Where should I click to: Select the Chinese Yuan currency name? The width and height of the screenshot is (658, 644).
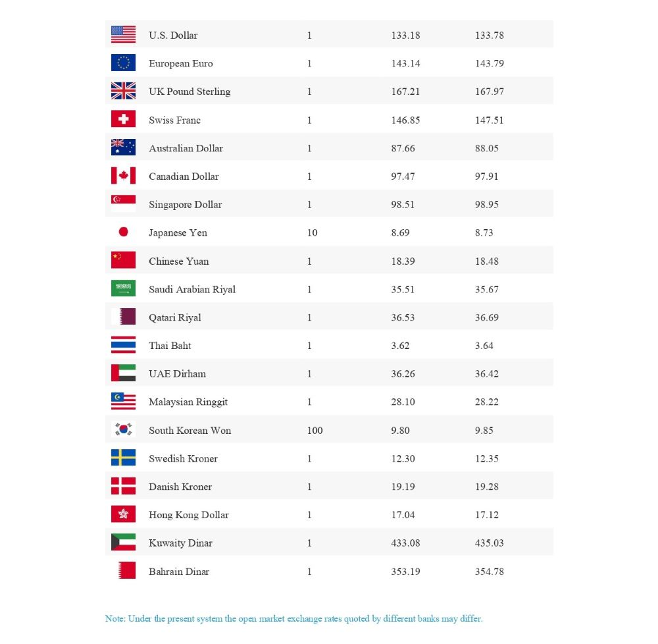pyautogui.click(x=178, y=261)
